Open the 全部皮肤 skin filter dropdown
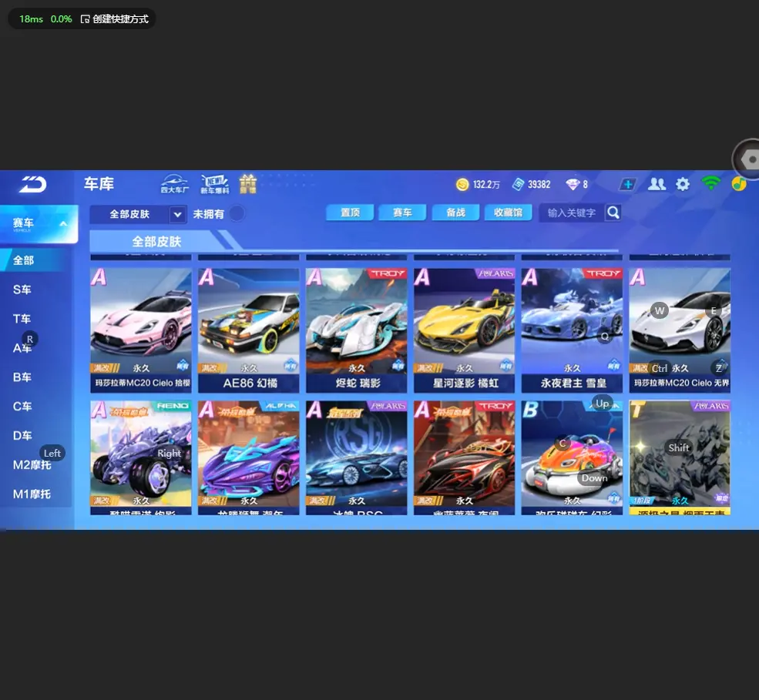This screenshot has width=759, height=700. (139, 214)
